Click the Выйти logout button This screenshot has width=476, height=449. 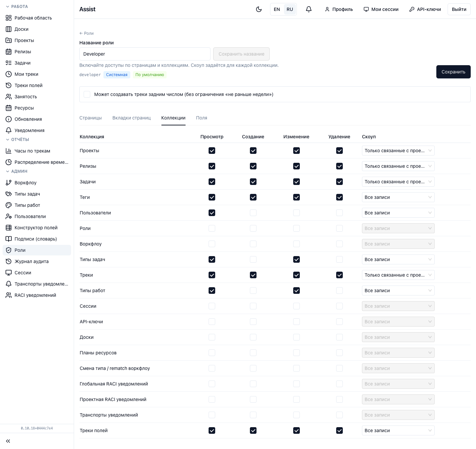[x=459, y=9]
